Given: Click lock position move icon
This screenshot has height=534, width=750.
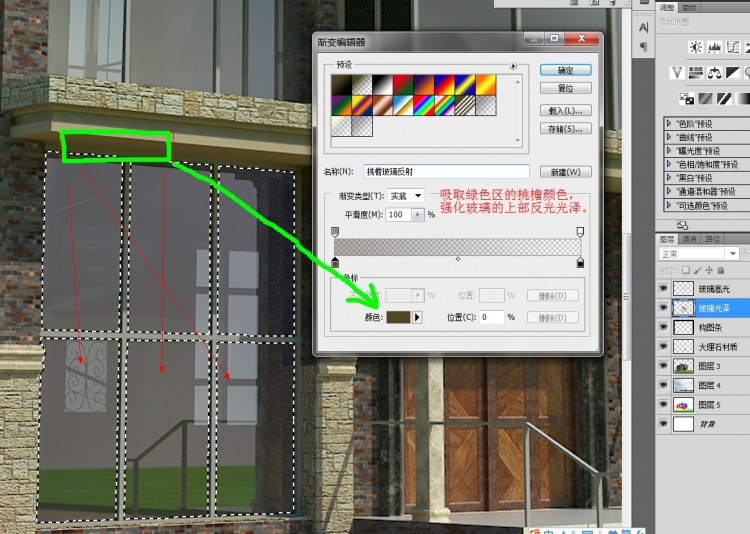Looking at the screenshot, I should [709, 270].
